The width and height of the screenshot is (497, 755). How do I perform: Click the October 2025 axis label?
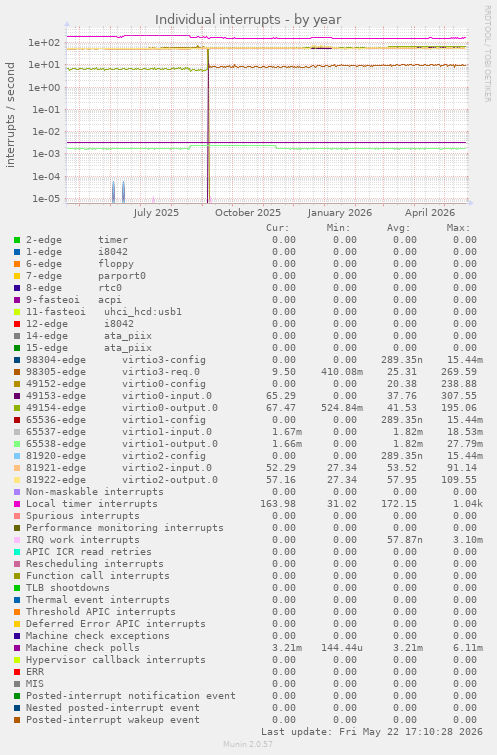pos(248,213)
